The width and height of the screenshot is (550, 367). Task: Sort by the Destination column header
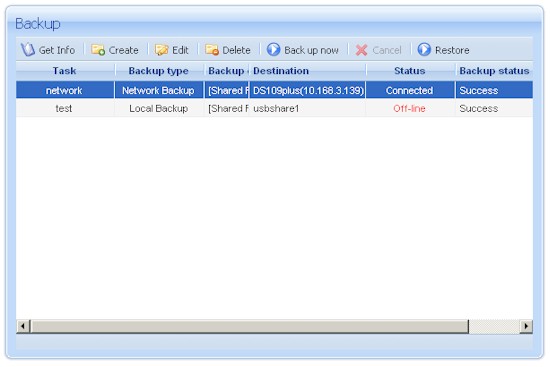point(307,71)
